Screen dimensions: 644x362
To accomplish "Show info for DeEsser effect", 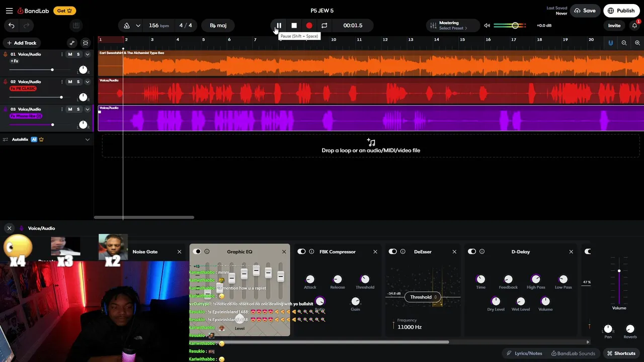I will [x=403, y=252].
